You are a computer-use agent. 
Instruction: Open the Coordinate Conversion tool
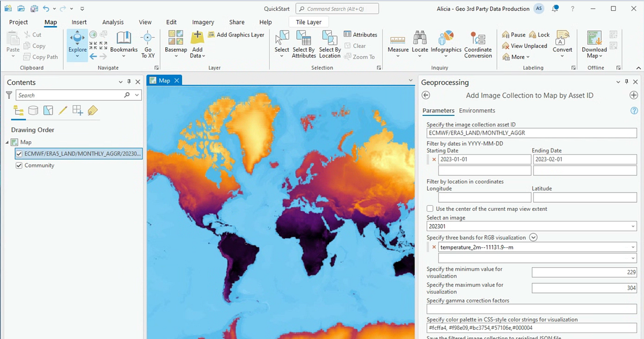point(478,44)
